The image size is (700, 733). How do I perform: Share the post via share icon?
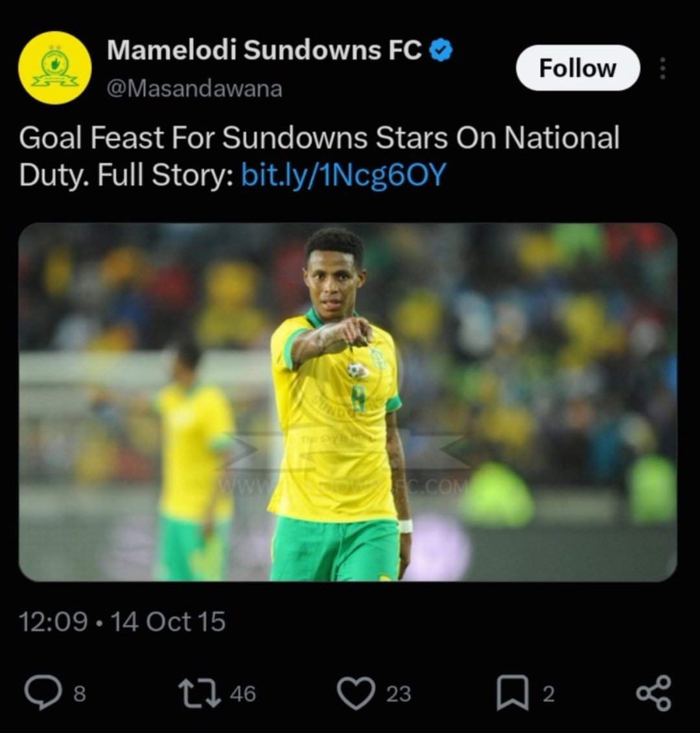point(654,693)
